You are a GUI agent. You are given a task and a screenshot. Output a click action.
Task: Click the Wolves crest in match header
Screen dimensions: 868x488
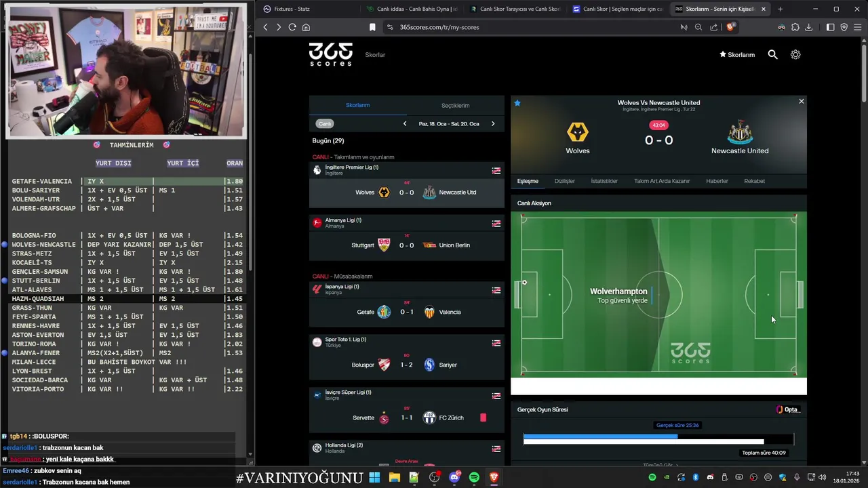(578, 132)
